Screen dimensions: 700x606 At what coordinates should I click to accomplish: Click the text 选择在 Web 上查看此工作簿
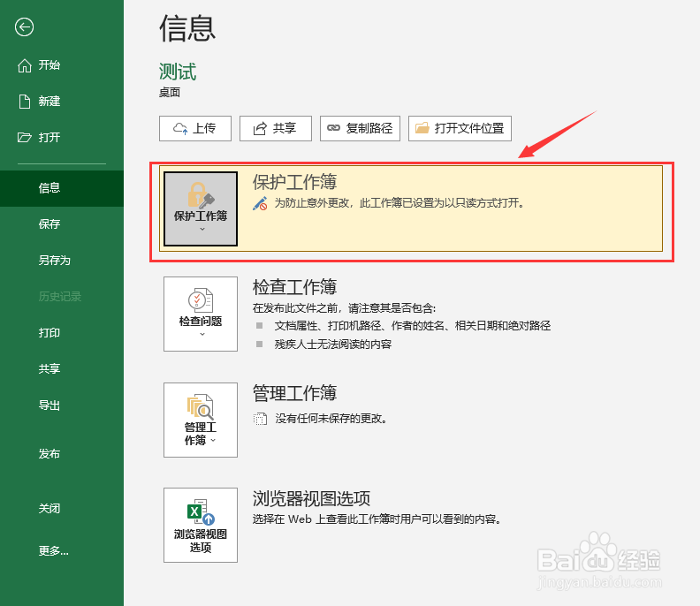pos(377,519)
